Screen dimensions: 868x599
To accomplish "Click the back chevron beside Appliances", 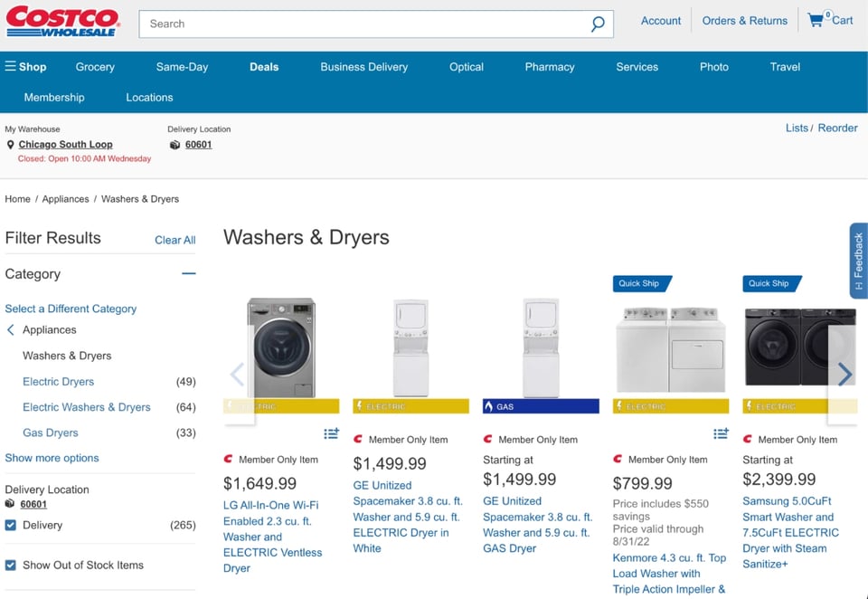I will coord(10,330).
